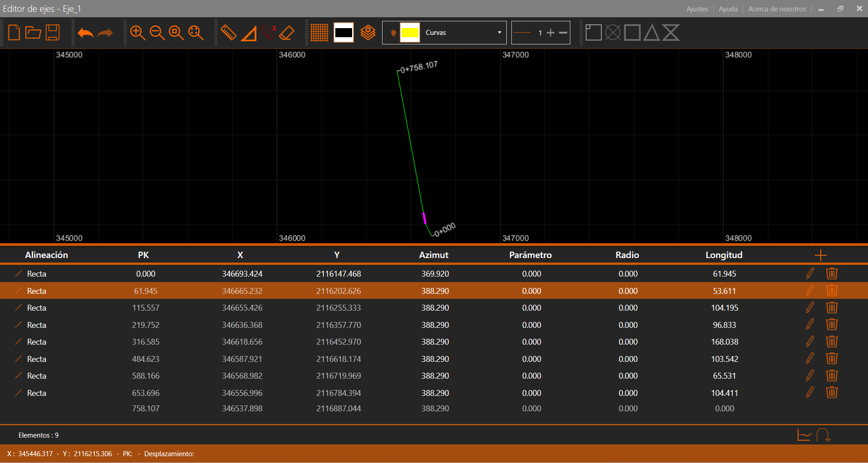Zoom to extents of drawing
The height and width of the screenshot is (463, 868).
point(196,33)
